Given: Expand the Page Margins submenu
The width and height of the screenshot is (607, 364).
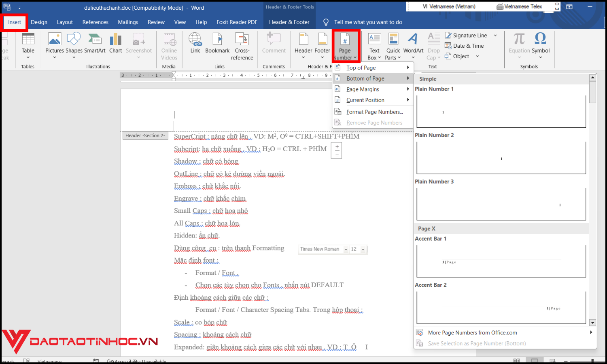Looking at the screenshot, I should point(408,89).
